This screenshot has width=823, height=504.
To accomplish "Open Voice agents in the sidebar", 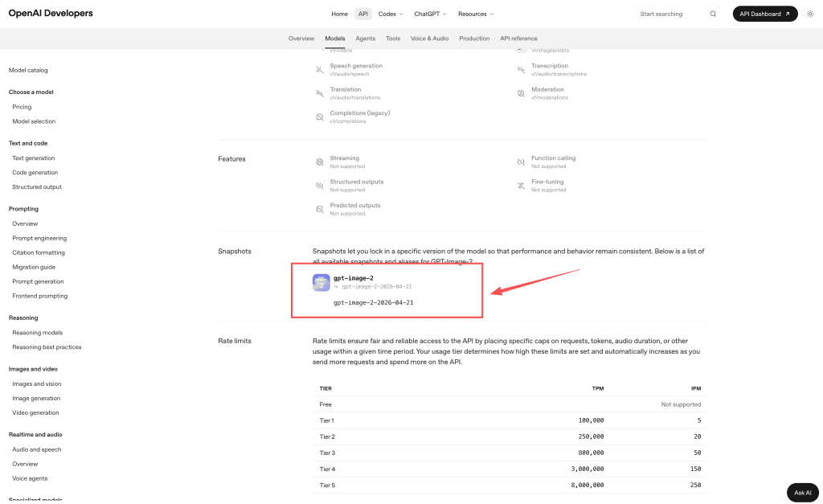I will (30, 478).
